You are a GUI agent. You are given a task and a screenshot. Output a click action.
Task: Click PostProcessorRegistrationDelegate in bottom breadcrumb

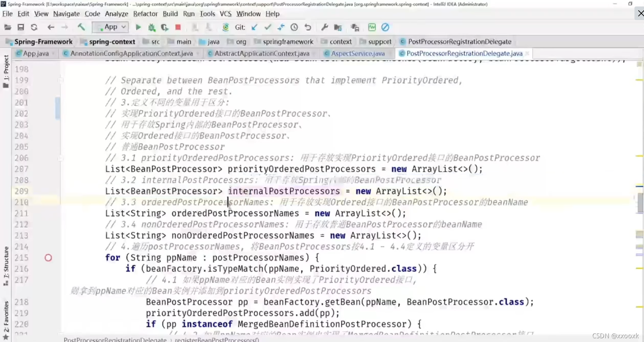click(x=115, y=339)
